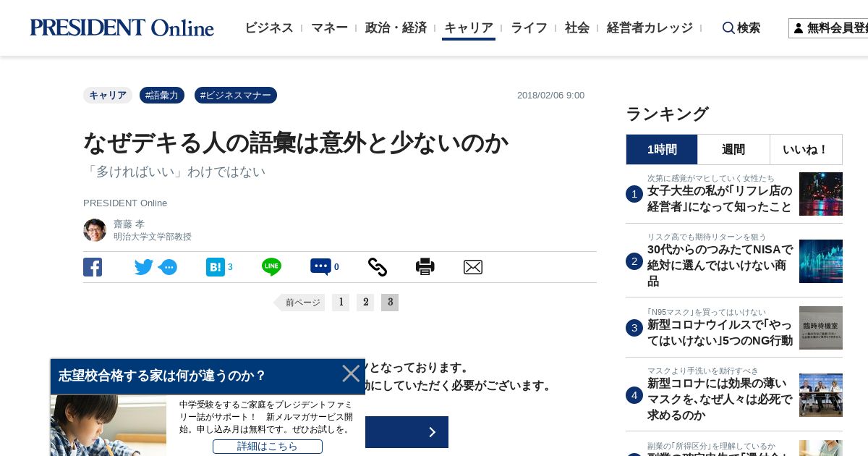868x456 pixels.
Task: Go to article page 1
Action: click(341, 303)
